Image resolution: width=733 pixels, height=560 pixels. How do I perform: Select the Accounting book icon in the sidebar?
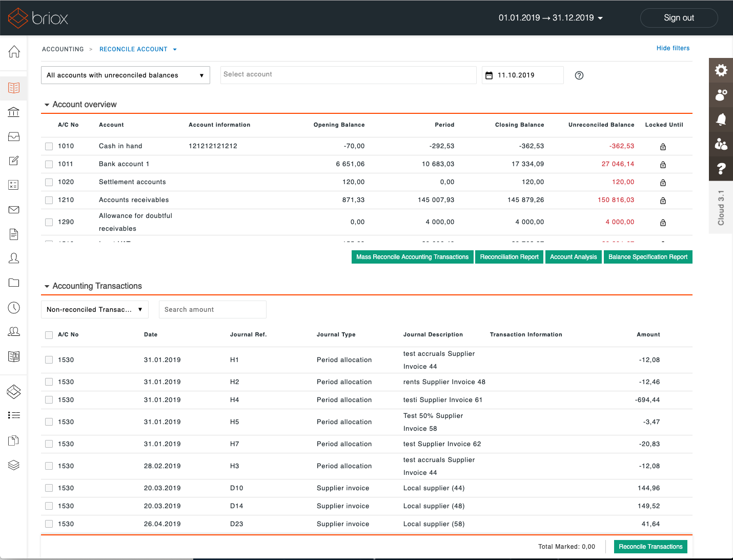14,88
